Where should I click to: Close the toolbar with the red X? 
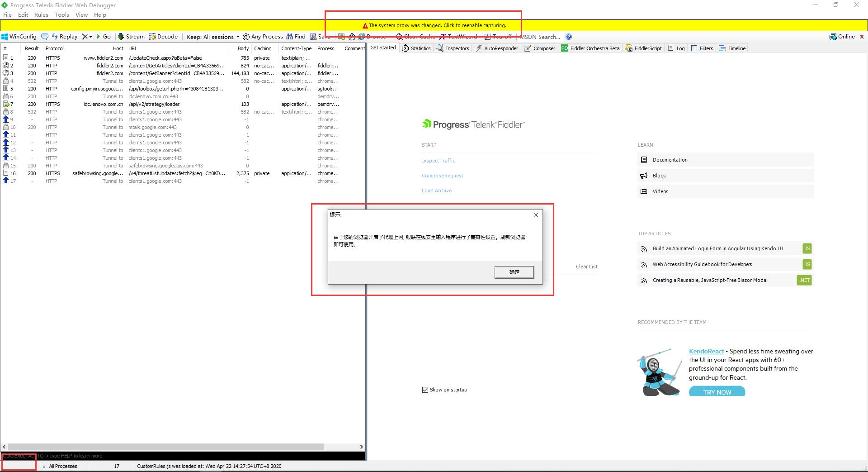tap(862, 37)
